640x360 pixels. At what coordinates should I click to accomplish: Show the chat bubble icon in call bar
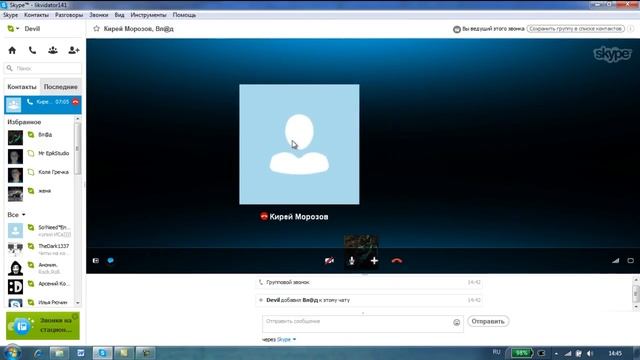click(x=110, y=260)
